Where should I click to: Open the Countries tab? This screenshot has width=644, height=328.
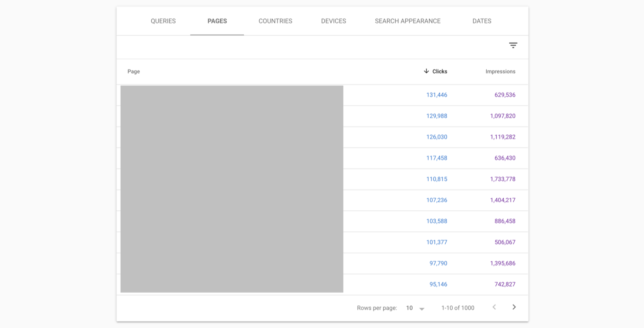(276, 21)
